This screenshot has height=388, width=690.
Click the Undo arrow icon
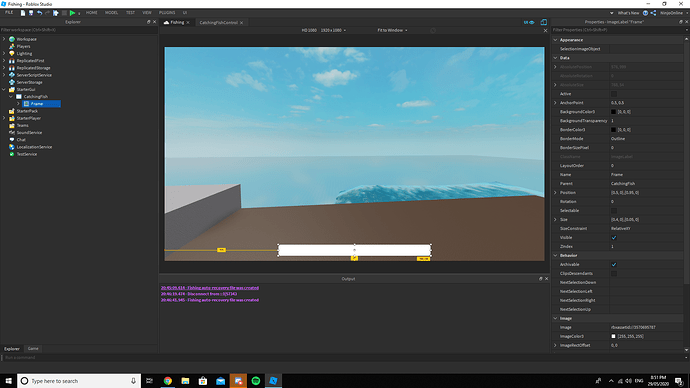click(39, 13)
